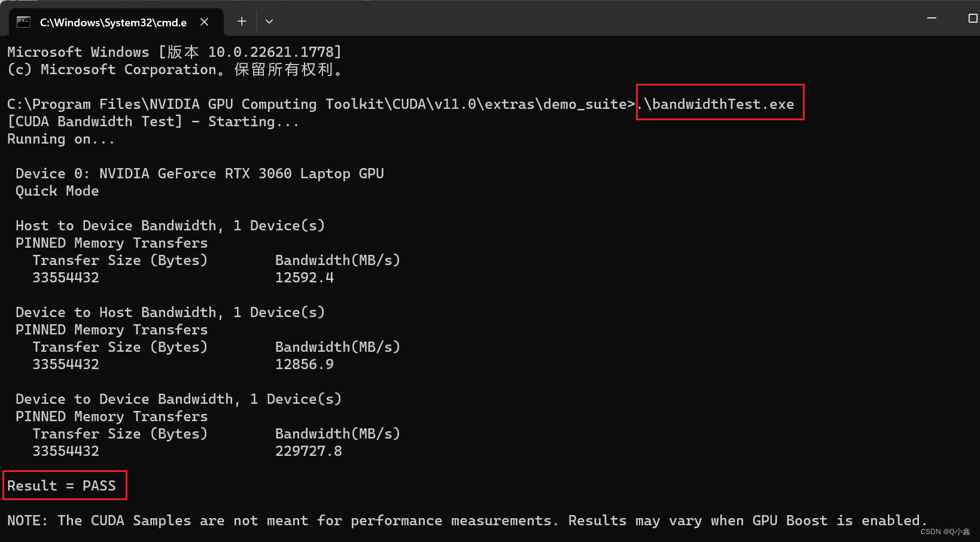Click the CUDA Bandwidth Test Starting line
Screen dimensions: 980x542
click(x=153, y=121)
